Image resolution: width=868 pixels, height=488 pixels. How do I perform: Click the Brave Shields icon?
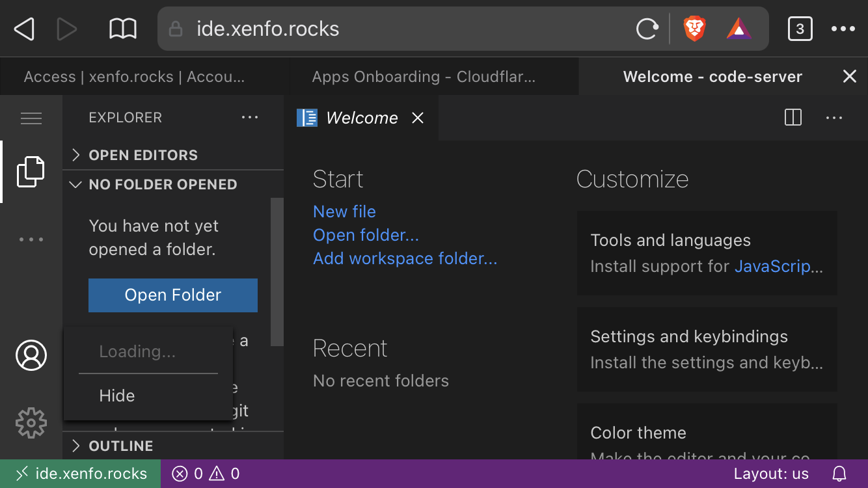tap(694, 28)
